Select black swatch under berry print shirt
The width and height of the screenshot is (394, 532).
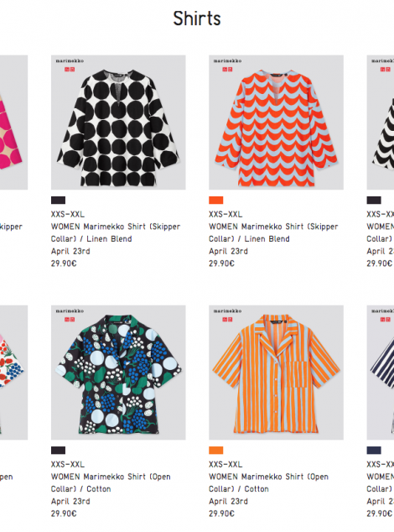(59, 451)
